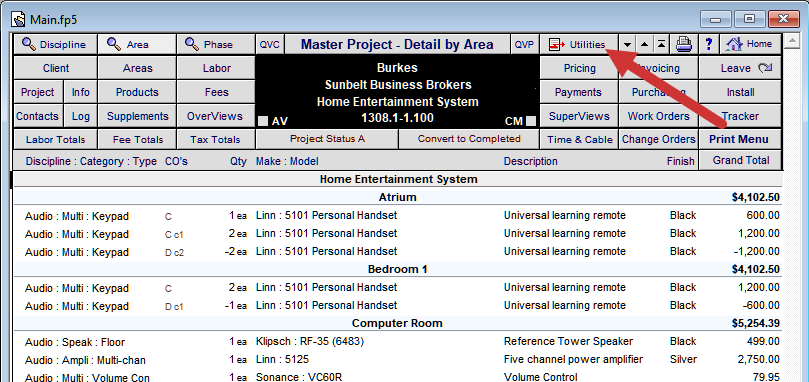This screenshot has height=382, width=809.
Task: Click the Phase search button
Action: tap(216, 44)
